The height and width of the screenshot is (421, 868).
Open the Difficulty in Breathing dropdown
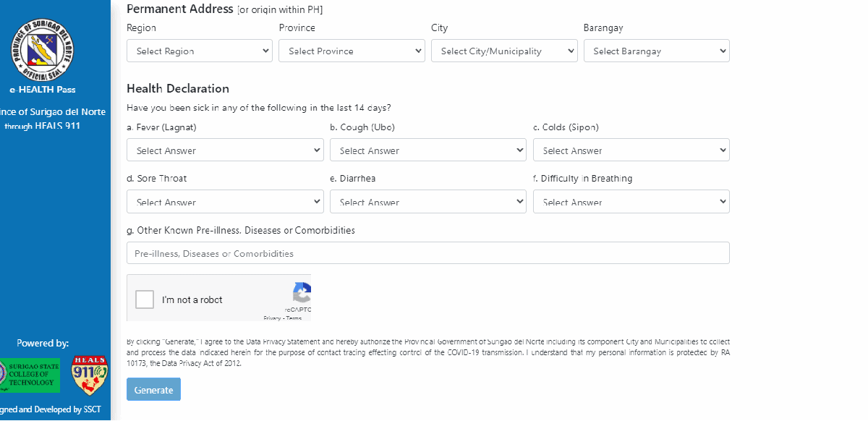point(631,202)
